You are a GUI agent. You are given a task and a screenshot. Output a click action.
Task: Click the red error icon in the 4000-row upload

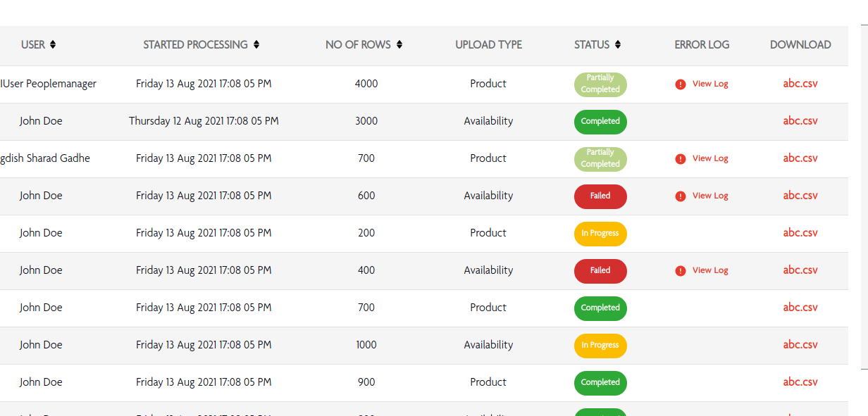(681, 84)
